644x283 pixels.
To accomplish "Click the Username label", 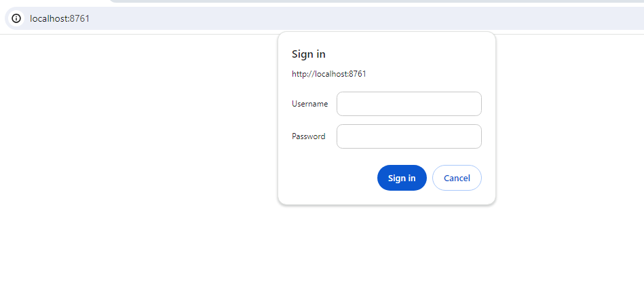I will [x=310, y=104].
